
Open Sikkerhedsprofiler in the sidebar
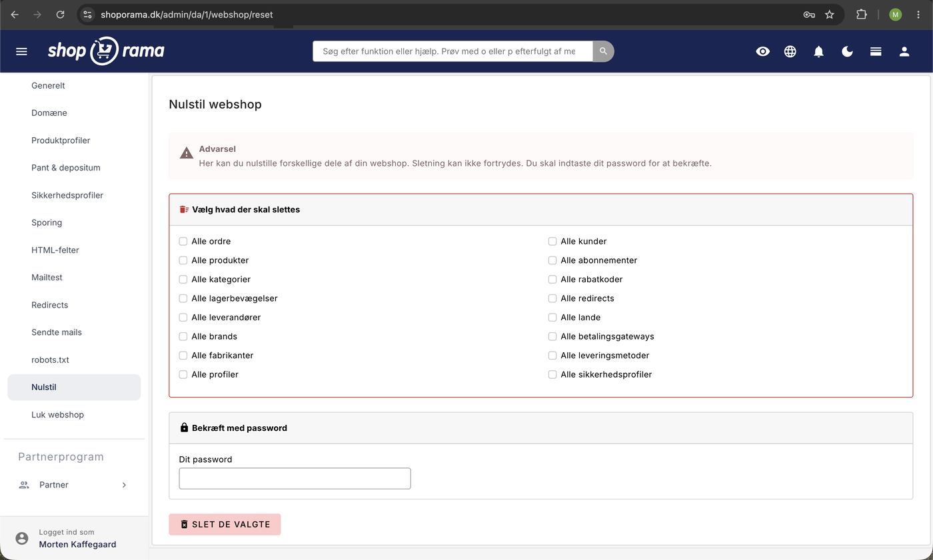click(x=74, y=195)
